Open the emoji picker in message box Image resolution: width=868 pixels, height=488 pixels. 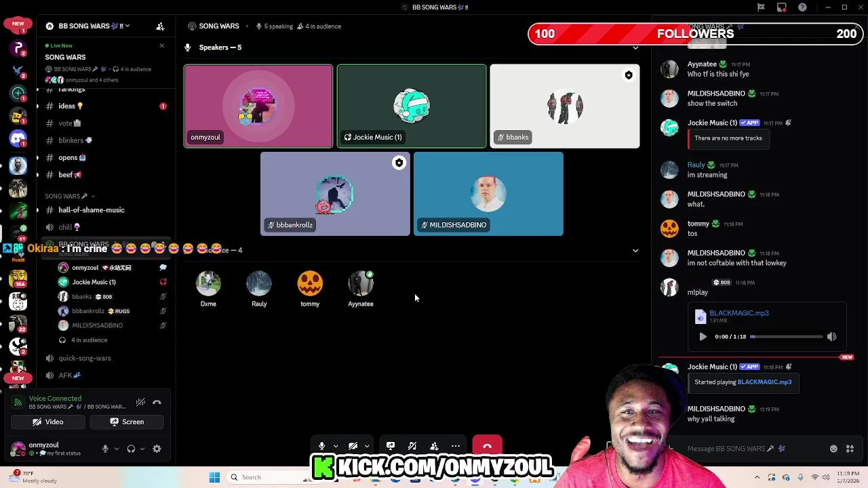pos(833,449)
